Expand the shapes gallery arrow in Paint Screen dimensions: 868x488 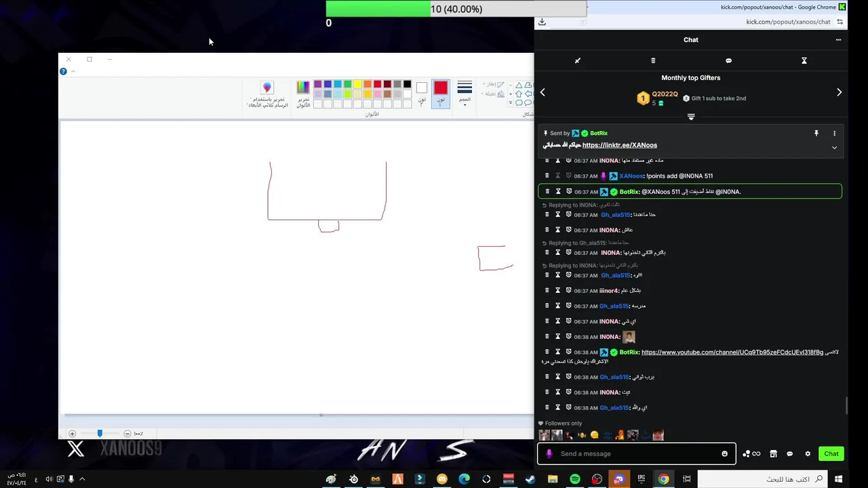(511, 103)
